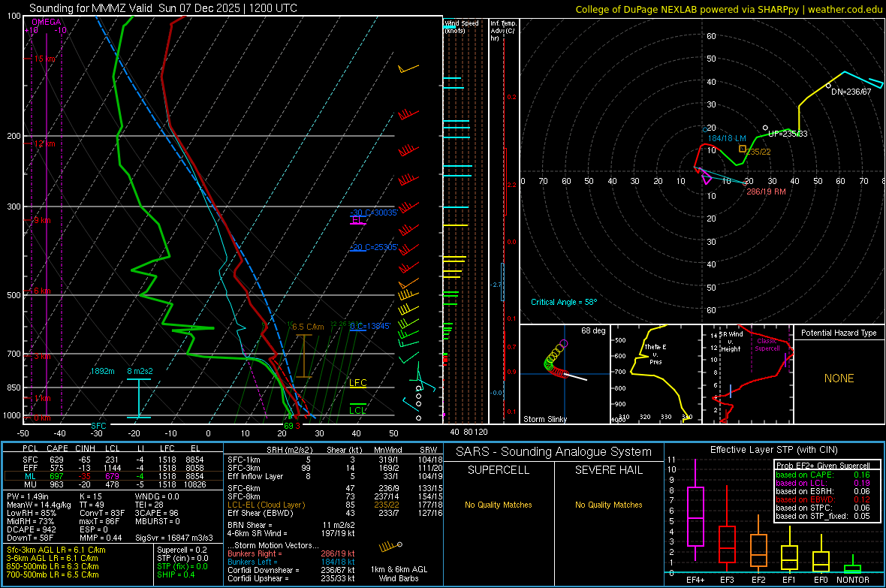Image resolution: width=886 pixels, height=588 pixels.
Task: Click the DCAPE = 942 value
Action: pos(31,529)
